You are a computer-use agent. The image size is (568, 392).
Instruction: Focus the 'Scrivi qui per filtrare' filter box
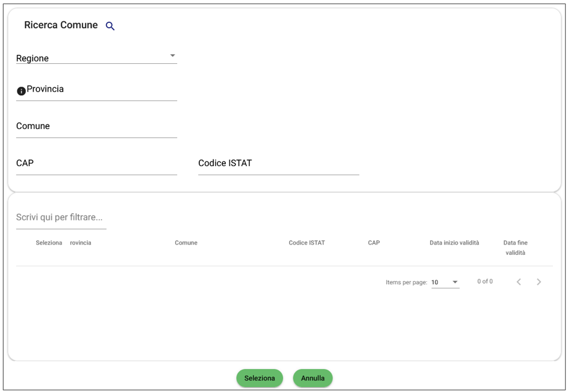[x=61, y=217]
